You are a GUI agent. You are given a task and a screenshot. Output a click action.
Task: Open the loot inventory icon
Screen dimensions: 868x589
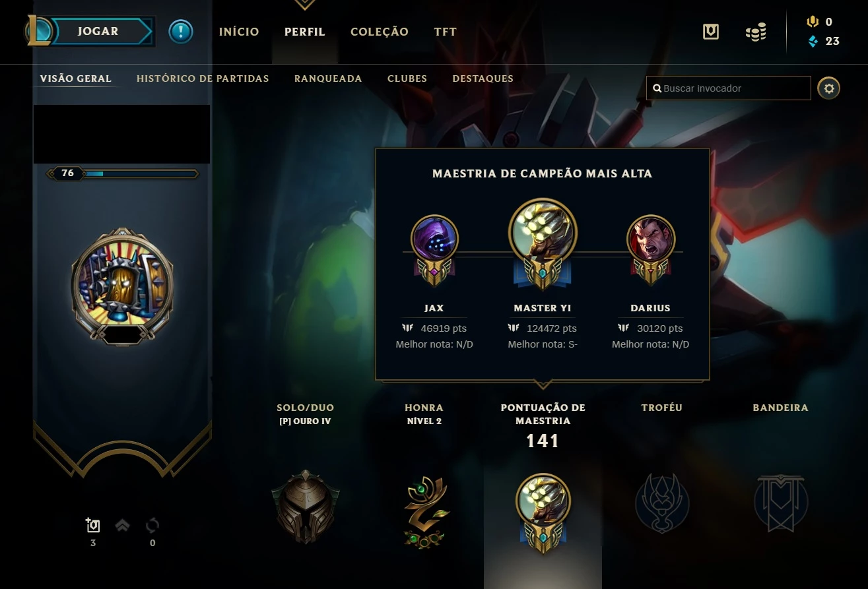click(711, 31)
